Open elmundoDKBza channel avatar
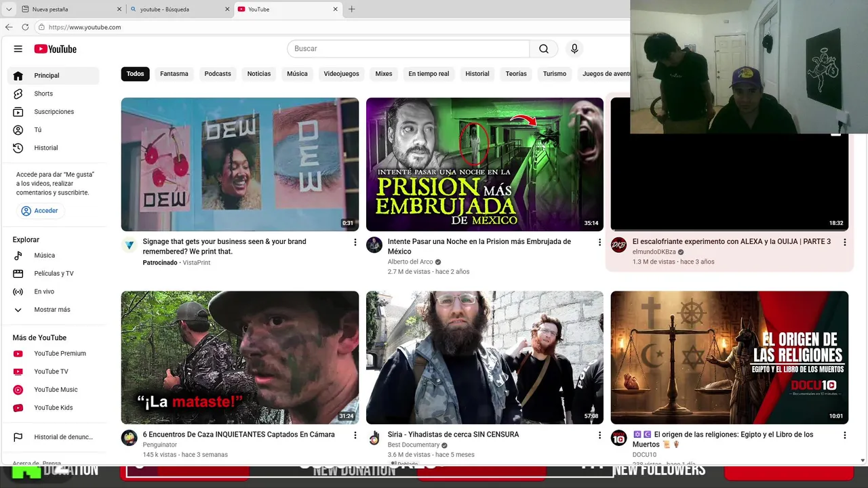This screenshot has width=868, height=488. [x=619, y=245]
